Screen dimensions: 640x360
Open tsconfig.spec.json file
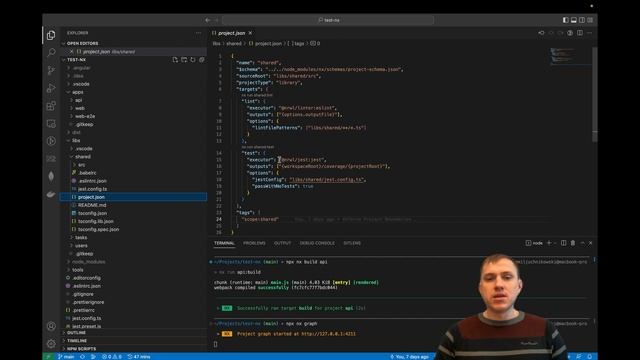98,229
